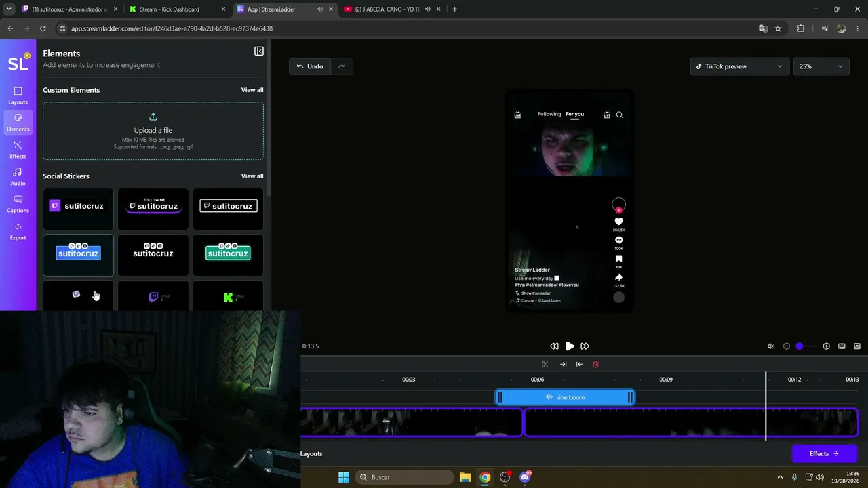This screenshot has height=488, width=868.
Task: Select the vine boom audio clip
Action: [x=565, y=397]
